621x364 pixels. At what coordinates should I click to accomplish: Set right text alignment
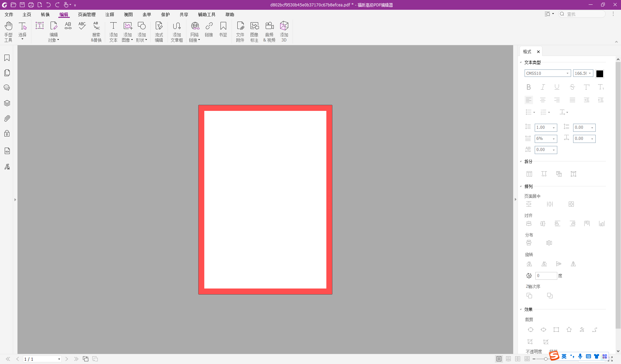tap(557, 100)
